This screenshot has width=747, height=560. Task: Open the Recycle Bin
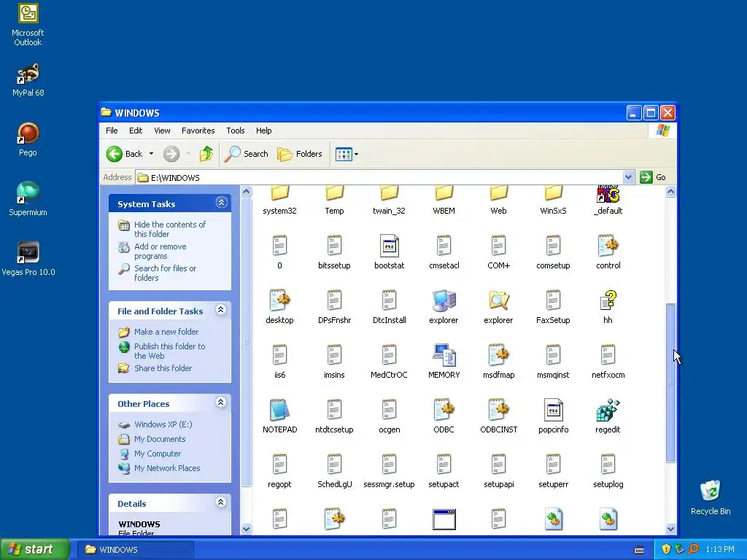tap(711, 497)
